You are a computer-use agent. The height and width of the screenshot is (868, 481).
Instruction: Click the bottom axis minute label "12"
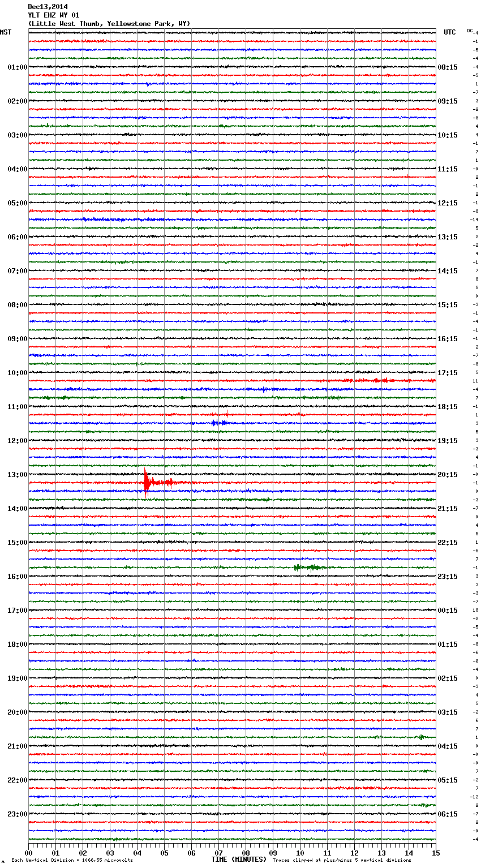click(354, 853)
